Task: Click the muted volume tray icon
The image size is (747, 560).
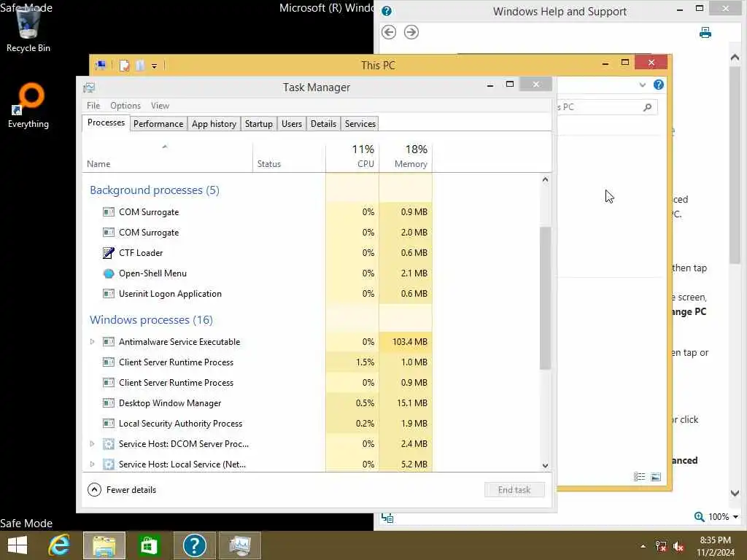Action: click(678, 546)
